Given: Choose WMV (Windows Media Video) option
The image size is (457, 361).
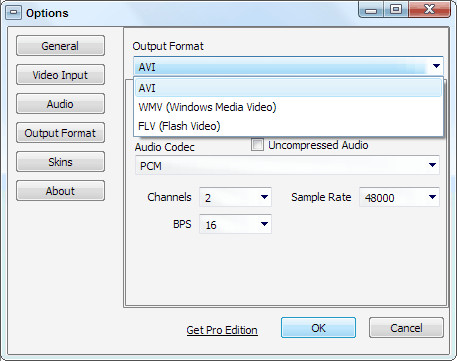Looking at the screenshot, I should (288, 107).
